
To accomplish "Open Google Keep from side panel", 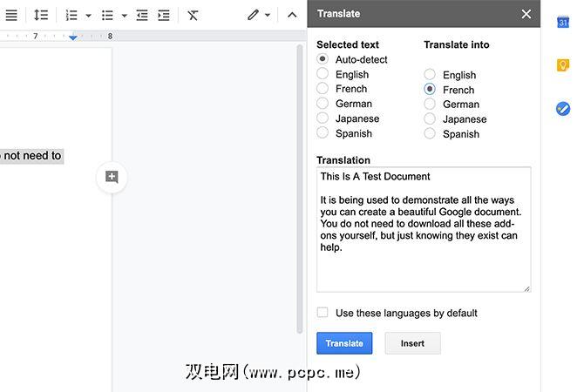I will (563, 65).
